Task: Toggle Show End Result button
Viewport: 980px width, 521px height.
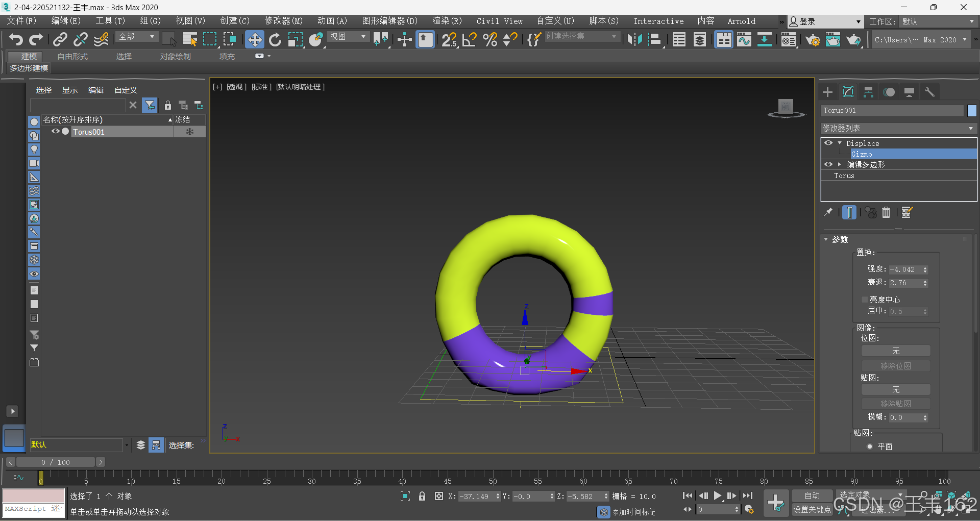Action: [x=849, y=212]
